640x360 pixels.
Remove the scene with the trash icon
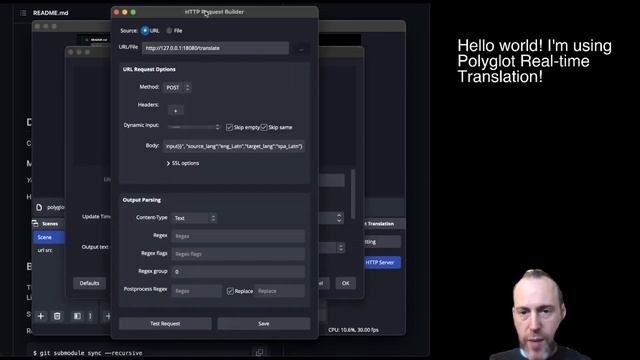pyautogui.click(x=57, y=316)
